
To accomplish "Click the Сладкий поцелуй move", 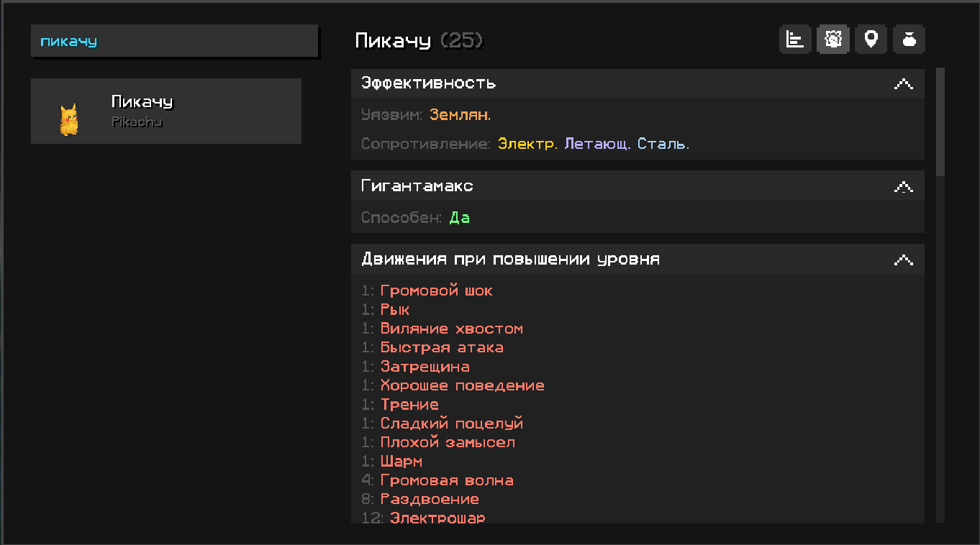I will point(452,423).
